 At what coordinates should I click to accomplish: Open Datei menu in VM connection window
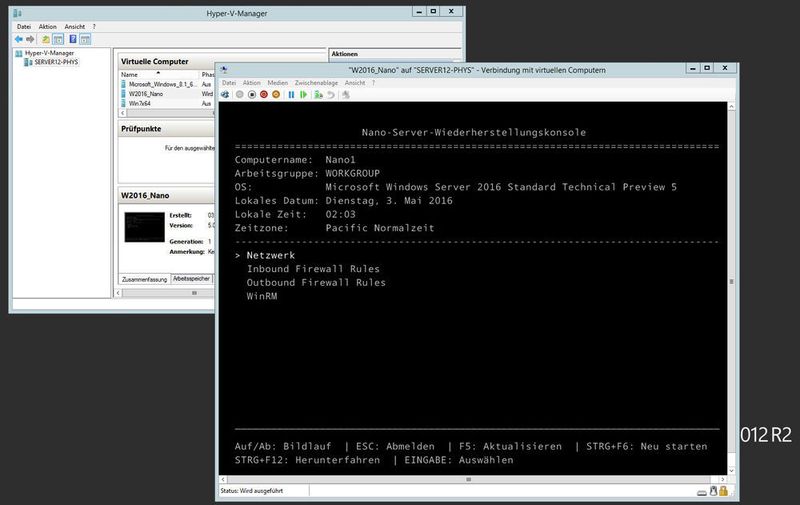pos(229,83)
